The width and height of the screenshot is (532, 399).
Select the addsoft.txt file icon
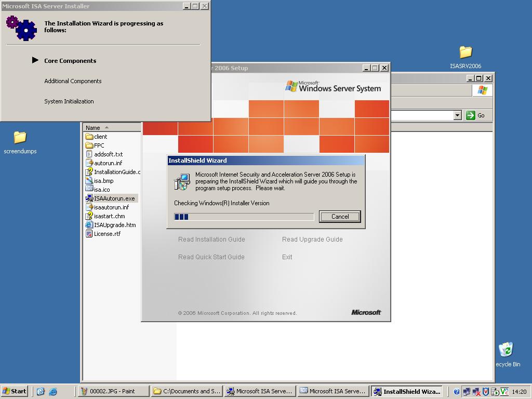pos(89,154)
